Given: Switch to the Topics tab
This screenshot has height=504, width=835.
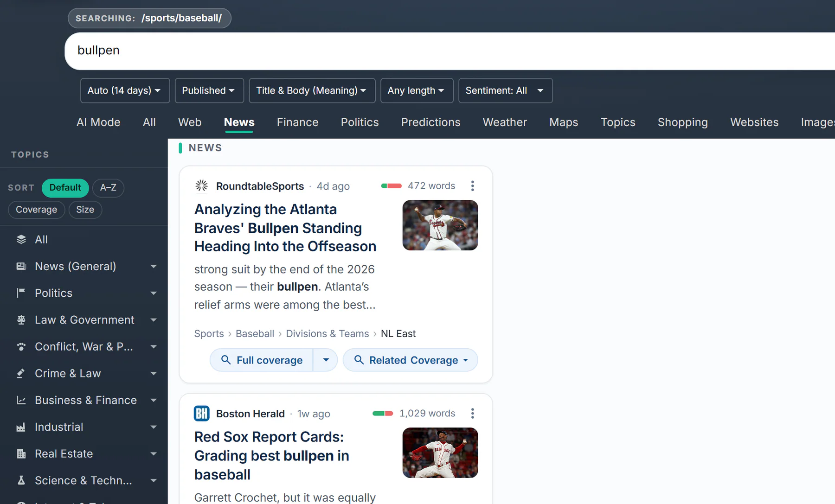Looking at the screenshot, I should pyautogui.click(x=618, y=122).
